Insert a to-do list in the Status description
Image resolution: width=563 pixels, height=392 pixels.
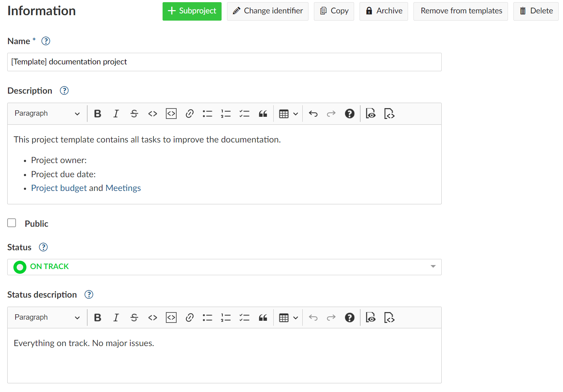(244, 318)
